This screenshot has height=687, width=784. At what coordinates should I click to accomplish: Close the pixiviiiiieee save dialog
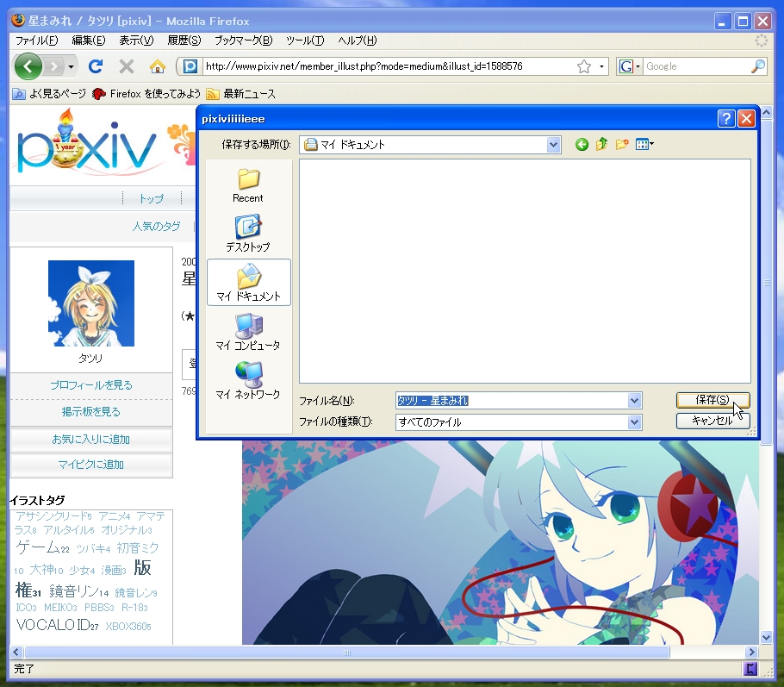[x=746, y=119]
